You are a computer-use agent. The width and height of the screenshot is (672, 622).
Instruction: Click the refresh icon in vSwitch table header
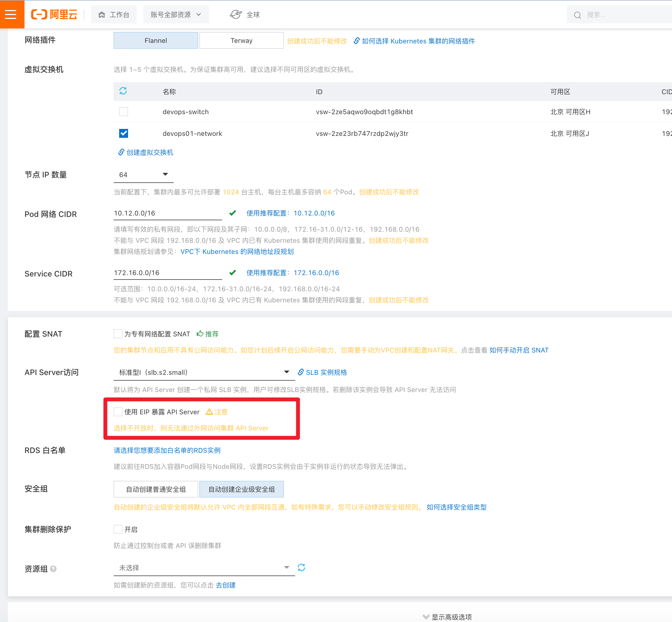click(x=123, y=91)
